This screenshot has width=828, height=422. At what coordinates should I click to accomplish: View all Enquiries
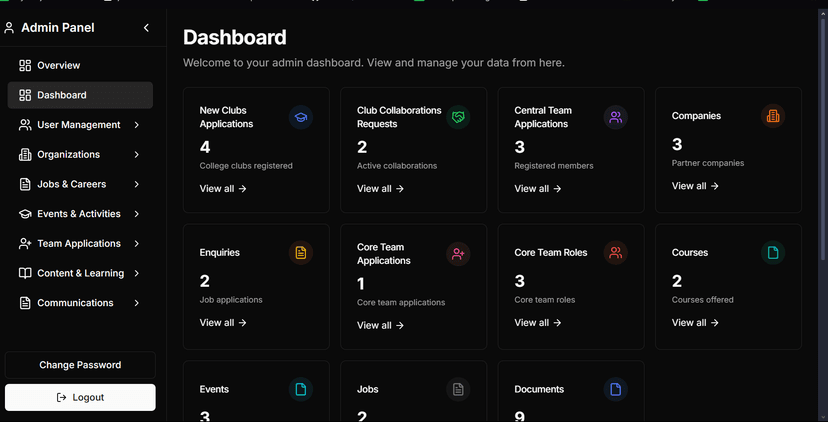coord(223,323)
